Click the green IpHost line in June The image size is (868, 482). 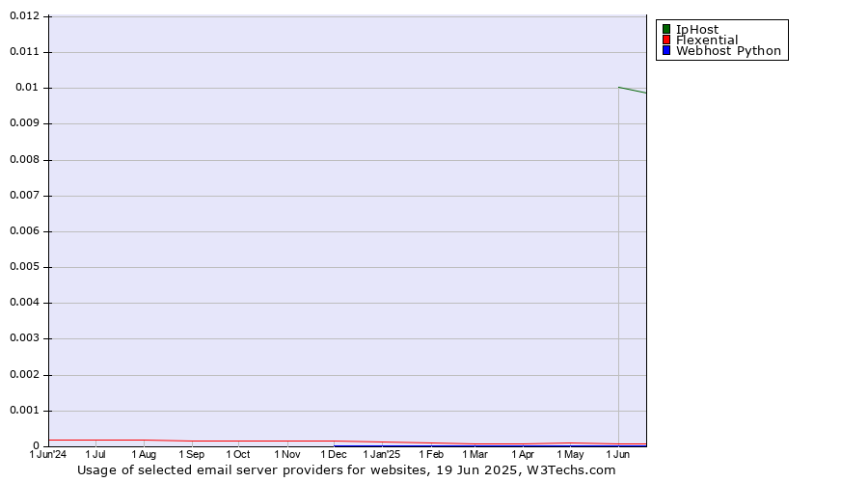click(x=632, y=90)
